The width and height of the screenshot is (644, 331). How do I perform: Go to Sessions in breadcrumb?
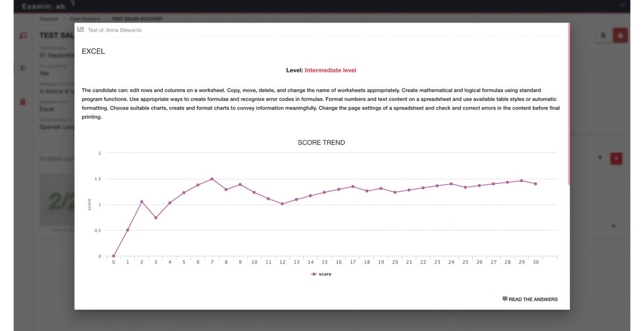[48, 19]
